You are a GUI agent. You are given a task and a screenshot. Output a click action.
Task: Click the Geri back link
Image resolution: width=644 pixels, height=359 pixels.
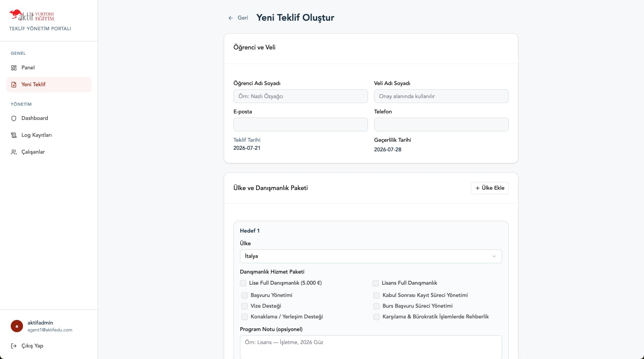(x=238, y=18)
